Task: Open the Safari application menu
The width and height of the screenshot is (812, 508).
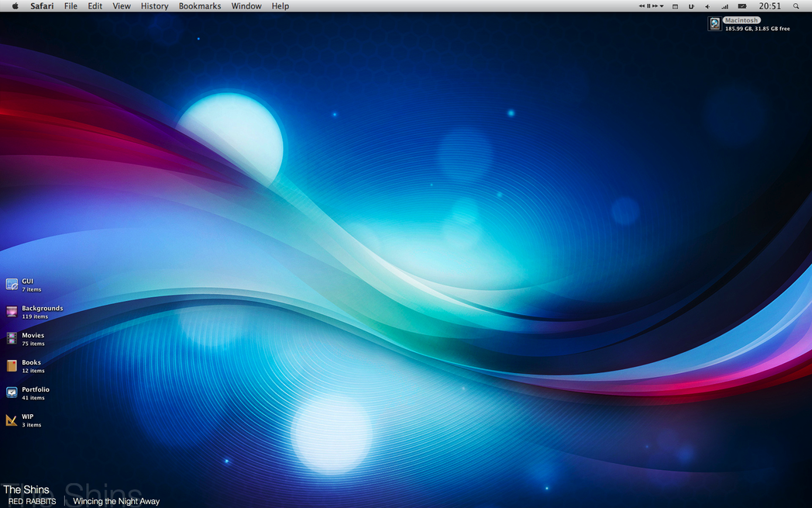Action: click(x=42, y=6)
